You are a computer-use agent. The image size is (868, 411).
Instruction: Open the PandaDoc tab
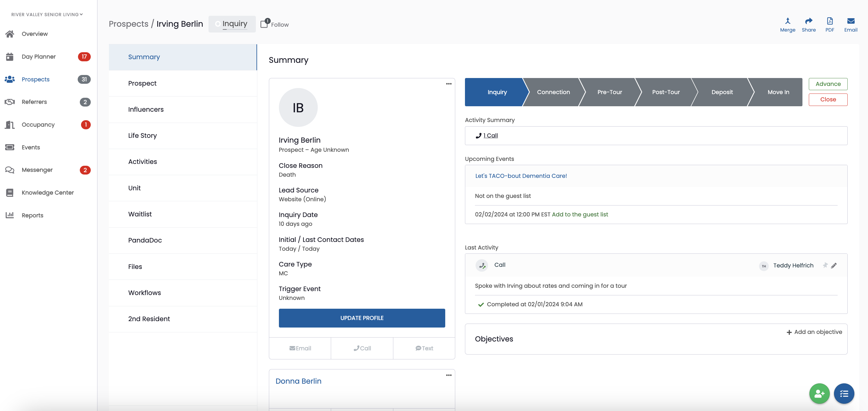point(183,240)
